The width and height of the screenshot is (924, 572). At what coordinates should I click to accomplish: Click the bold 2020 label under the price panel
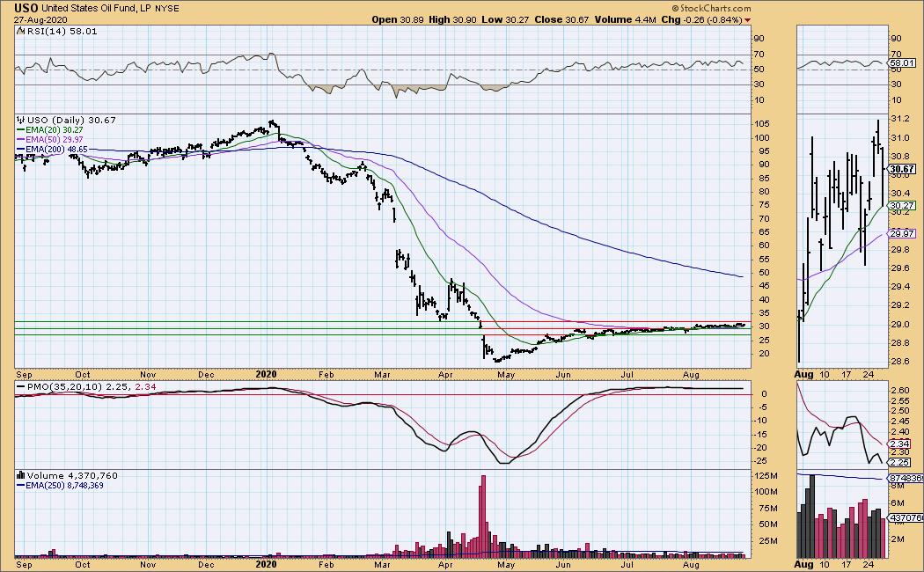[267, 375]
